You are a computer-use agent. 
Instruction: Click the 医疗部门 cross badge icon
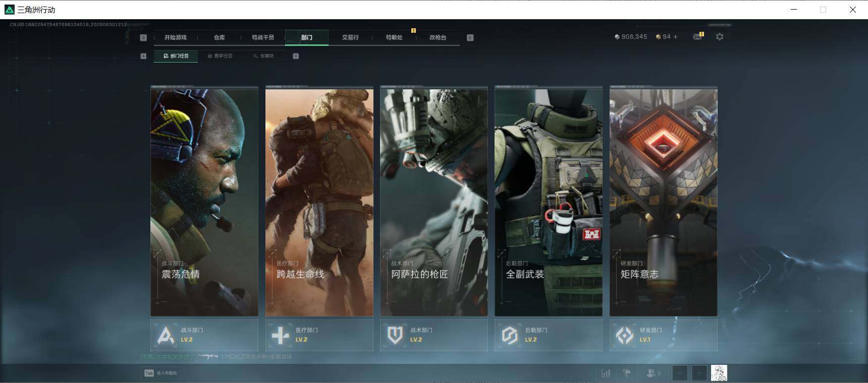point(280,335)
